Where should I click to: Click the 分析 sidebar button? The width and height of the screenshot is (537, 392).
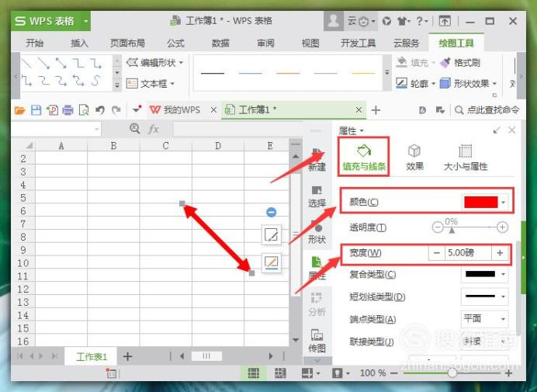317,304
